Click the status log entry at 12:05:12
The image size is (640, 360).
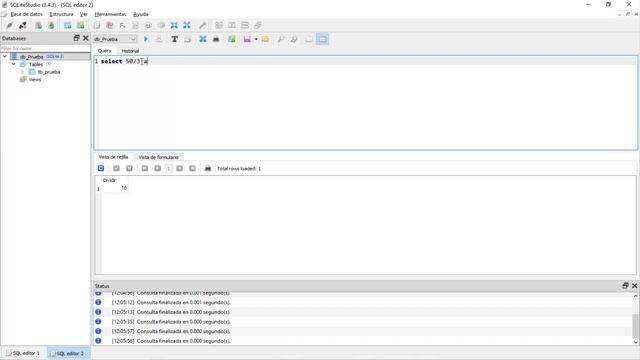coord(171,302)
